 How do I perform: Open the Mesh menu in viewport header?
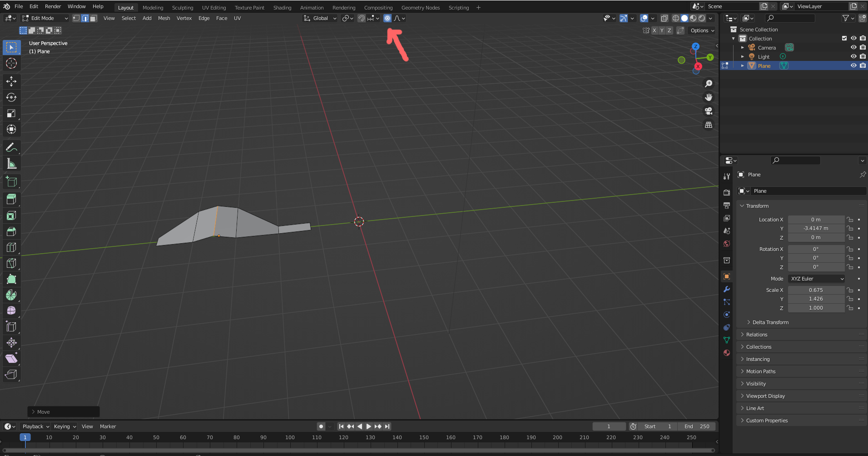click(x=164, y=18)
